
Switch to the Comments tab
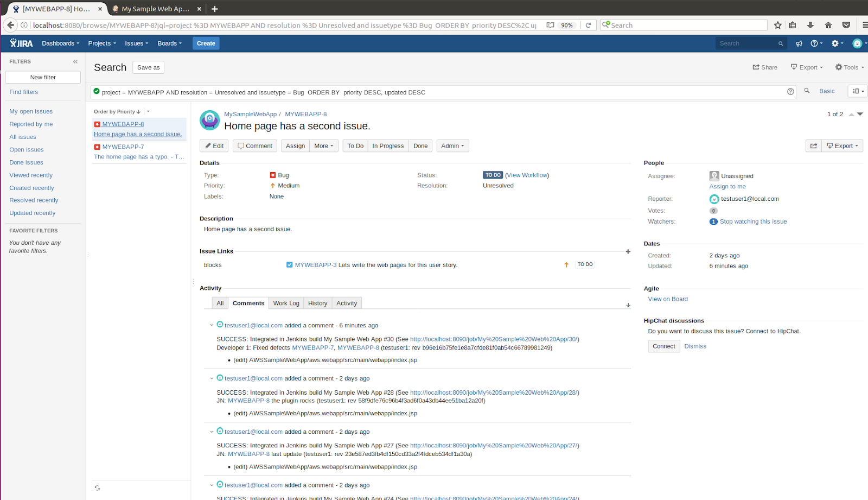click(248, 303)
